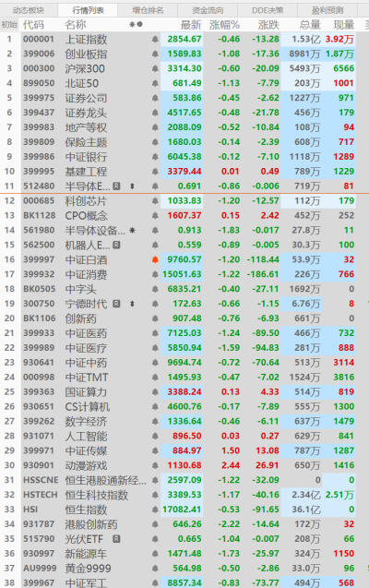This screenshot has height=588, width=369.
Task: Expand the up-down arrows beside 宁德时代
Action: click(132, 304)
